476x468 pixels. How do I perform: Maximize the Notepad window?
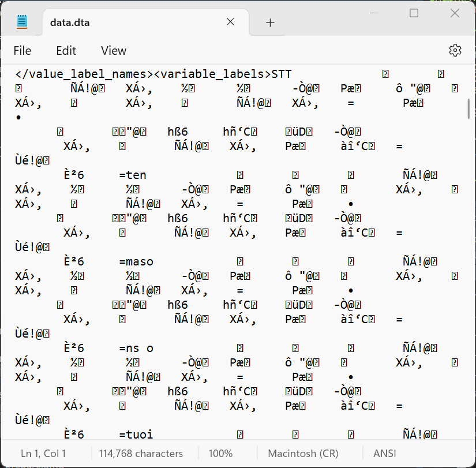click(414, 13)
